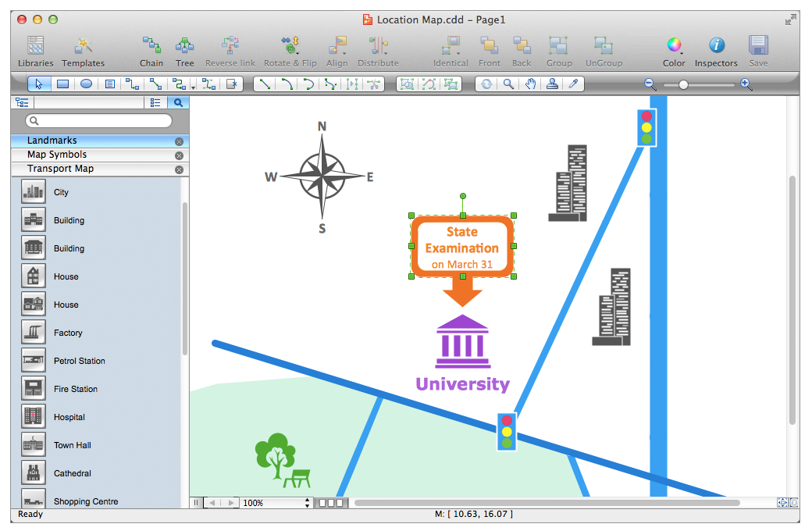Switch to the Map Symbols library

tap(57, 155)
